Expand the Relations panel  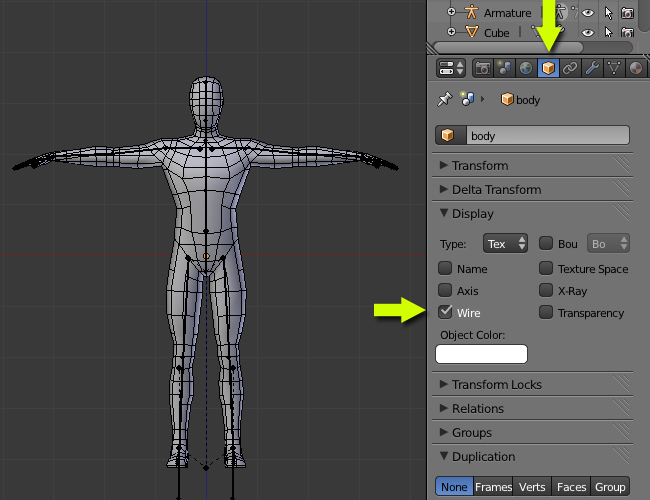click(x=532, y=408)
